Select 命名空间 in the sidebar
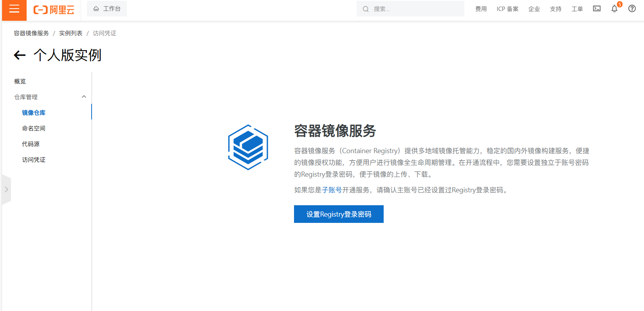Screen dimensions: 644x311 point(34,128)
